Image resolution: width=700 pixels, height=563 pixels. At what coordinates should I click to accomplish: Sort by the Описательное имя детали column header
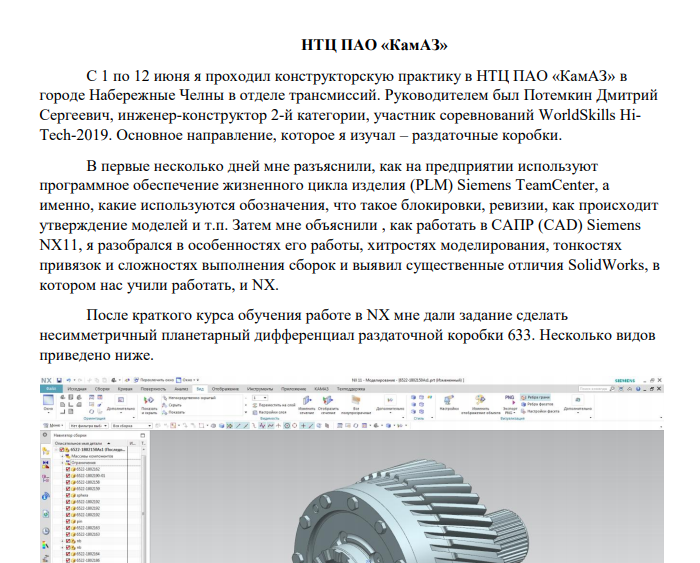[90, 443]
